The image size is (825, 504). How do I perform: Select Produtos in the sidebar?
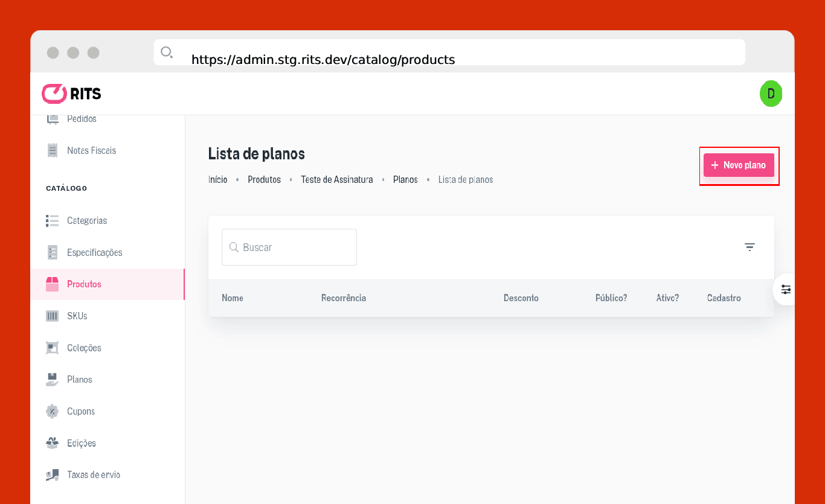108,284
